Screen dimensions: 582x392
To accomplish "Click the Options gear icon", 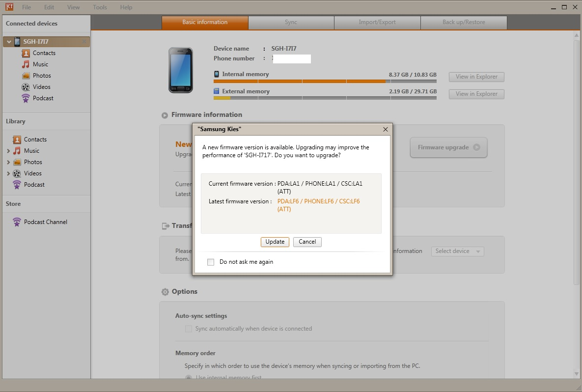I will pos(165,292).
